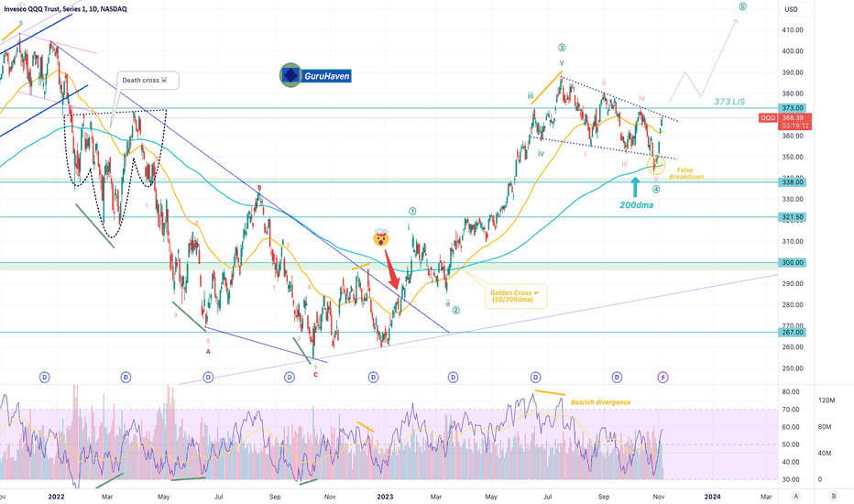Click the Invesco QQQ Trust chart title

(x=65, y=9)
